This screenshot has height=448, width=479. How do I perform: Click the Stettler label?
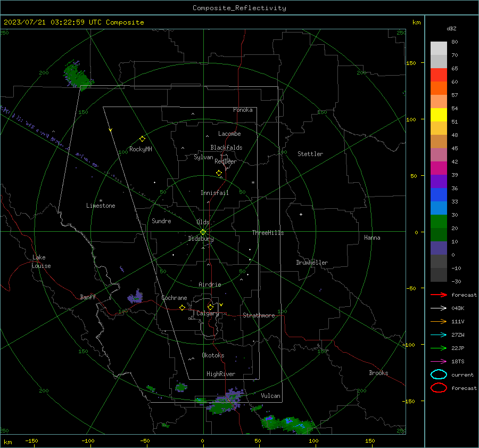[310, 154]
